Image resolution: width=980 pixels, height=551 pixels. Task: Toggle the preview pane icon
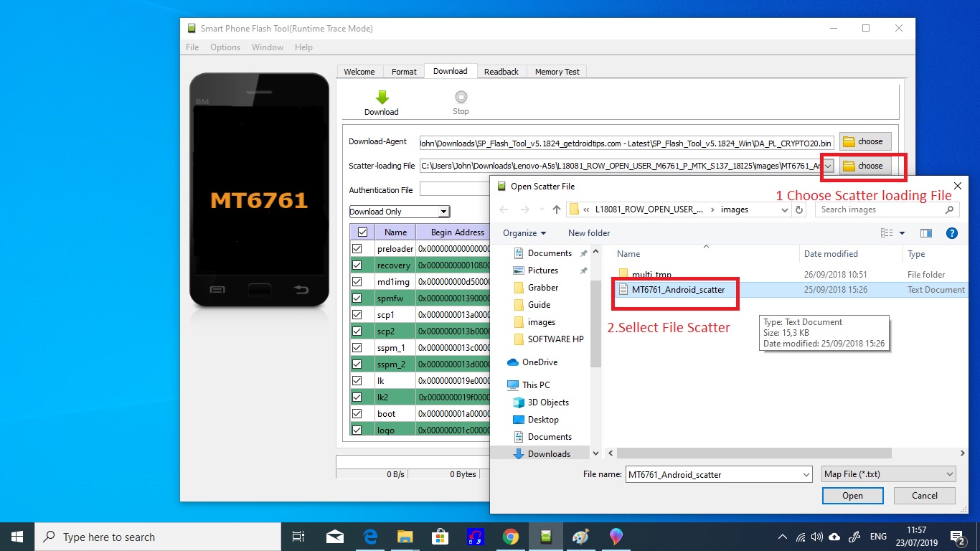[926, 233]
